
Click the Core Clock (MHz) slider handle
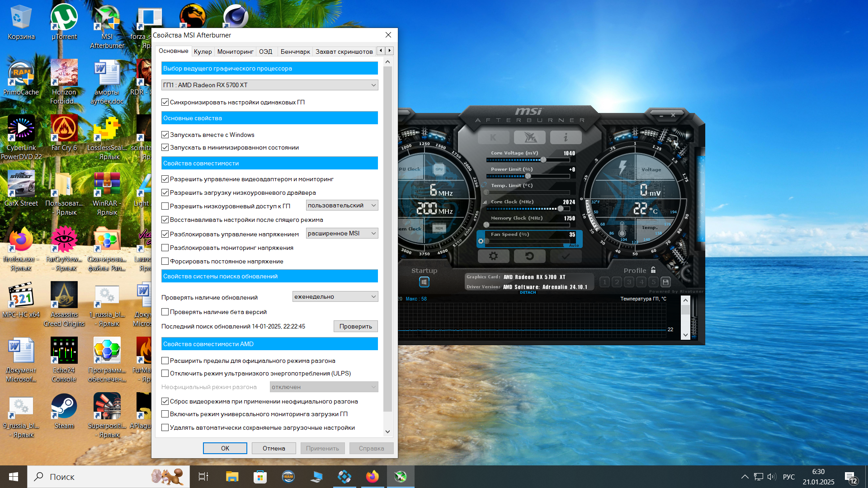coord(561,208)
